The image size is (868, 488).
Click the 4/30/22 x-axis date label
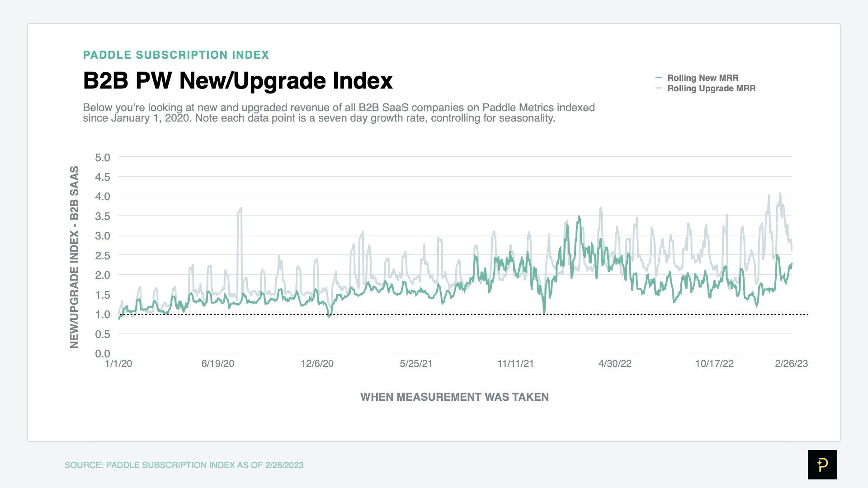(615, 364)
